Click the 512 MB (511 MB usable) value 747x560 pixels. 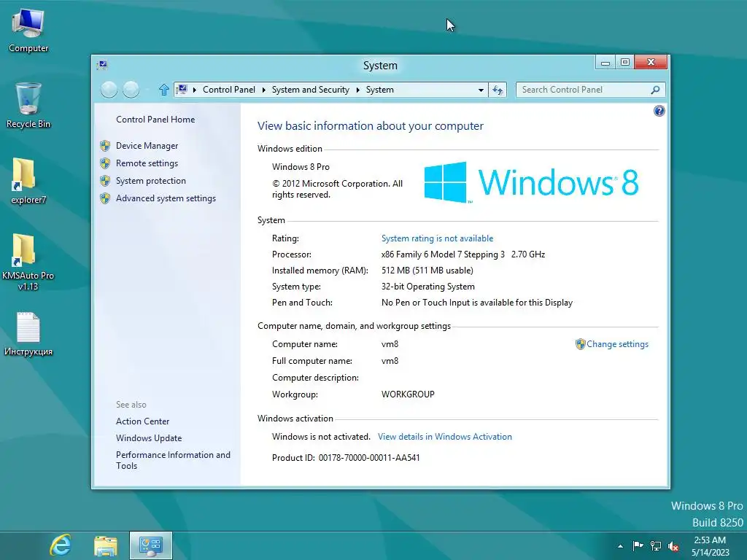pyautogui.click(x=427, y=271)
